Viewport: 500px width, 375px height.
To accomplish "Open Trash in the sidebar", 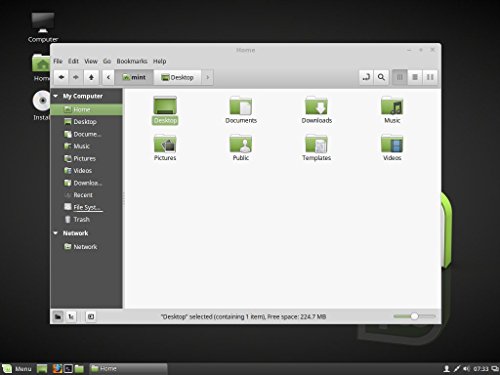I will 87,219.
